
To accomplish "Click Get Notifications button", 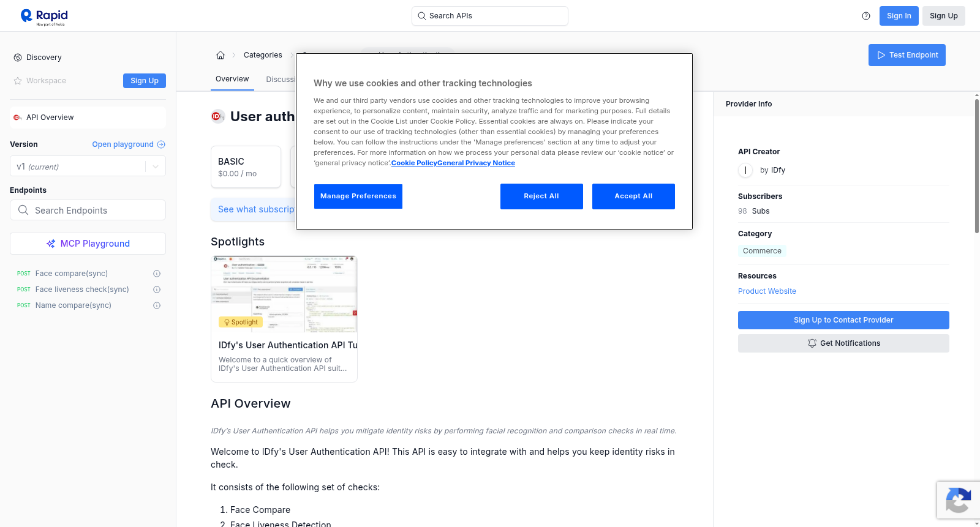I will click(843, 343).
